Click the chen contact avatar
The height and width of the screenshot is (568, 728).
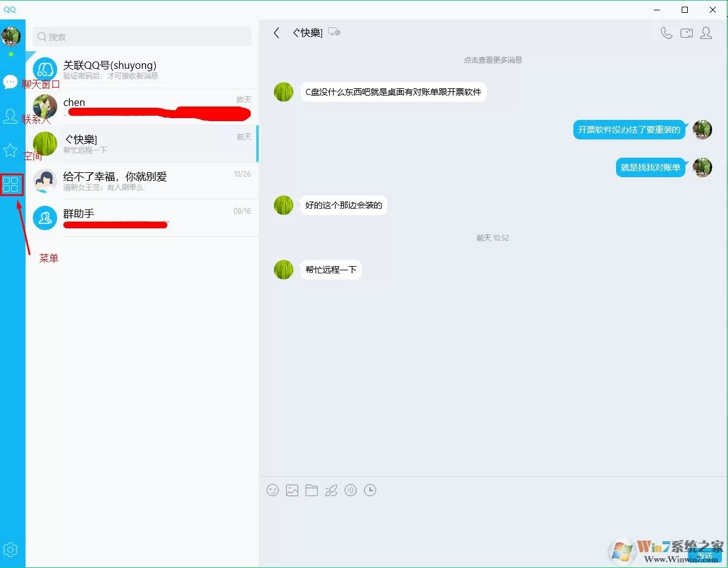(44, 107)
